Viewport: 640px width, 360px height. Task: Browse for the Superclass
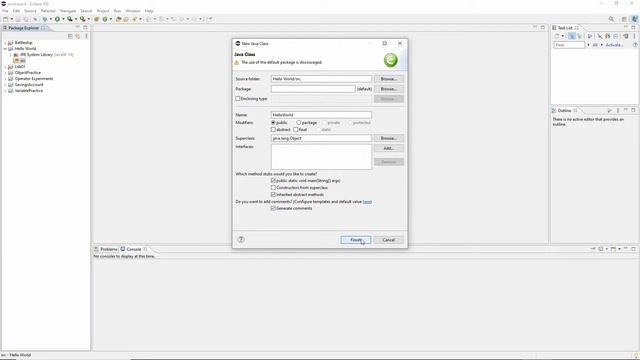point(389,138)
